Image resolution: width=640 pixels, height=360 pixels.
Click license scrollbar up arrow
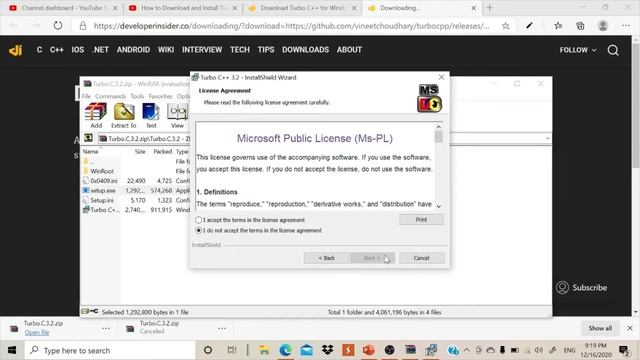point(439,127)
